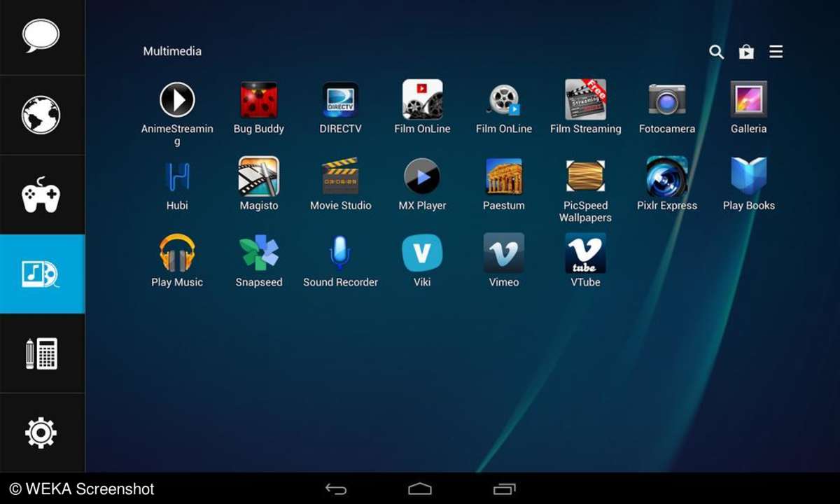
Task: Open Film OnLine with blue play badge
Action: [504, 99]
